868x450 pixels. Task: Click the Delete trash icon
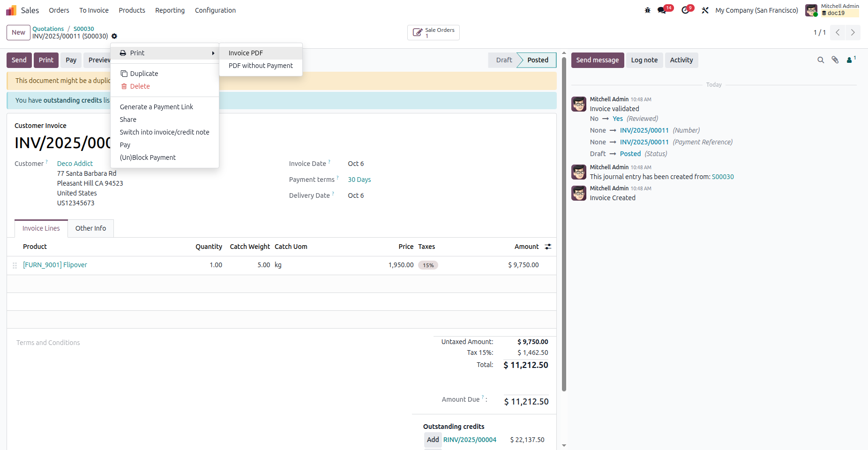(x=124, y=86)
